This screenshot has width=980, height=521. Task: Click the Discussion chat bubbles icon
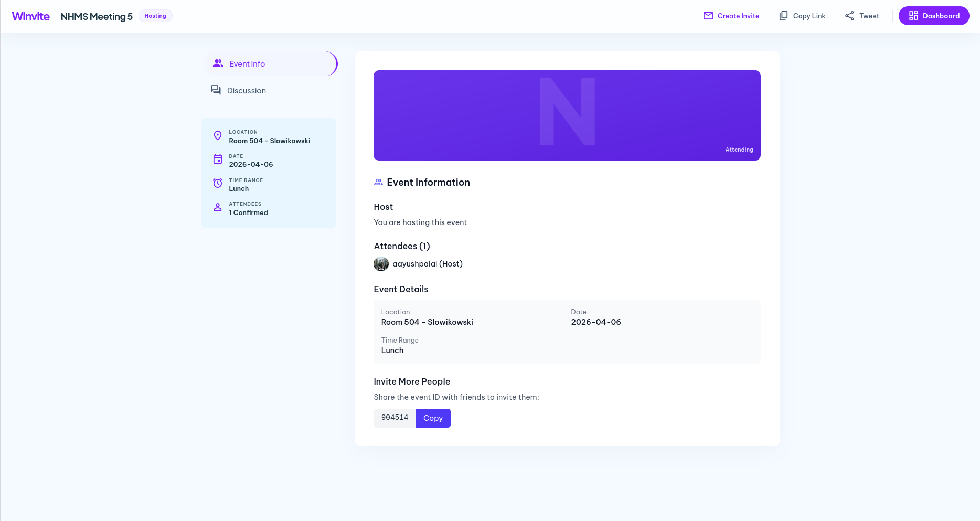pos(216,90)
